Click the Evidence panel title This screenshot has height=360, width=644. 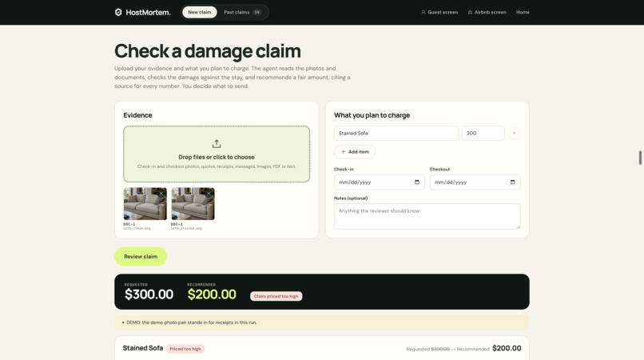pyautogui.click(x=137, y=115)
